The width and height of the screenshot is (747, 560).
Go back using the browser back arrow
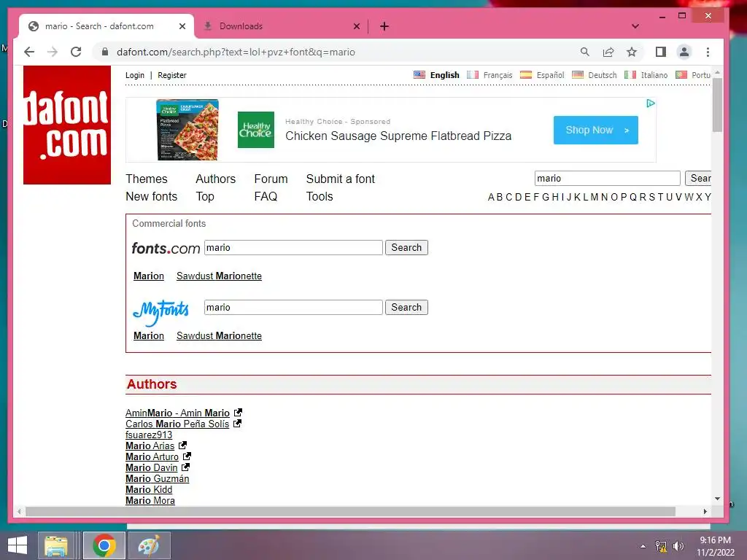29,52
